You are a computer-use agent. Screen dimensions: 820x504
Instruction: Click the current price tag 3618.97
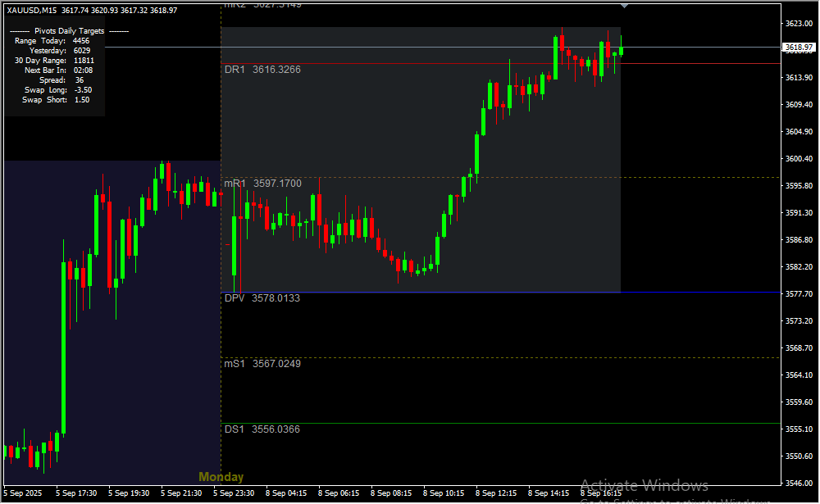click(x=797, y=48)
